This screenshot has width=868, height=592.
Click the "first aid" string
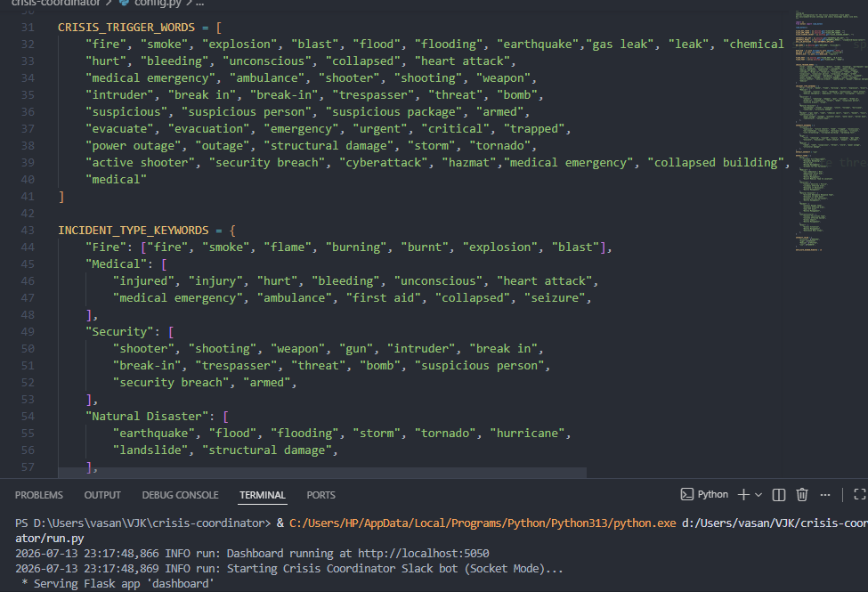point(384,298)
